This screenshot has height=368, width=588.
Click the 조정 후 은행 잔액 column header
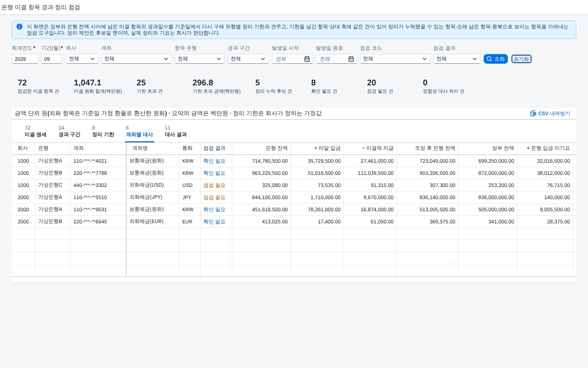click(428, 148)
